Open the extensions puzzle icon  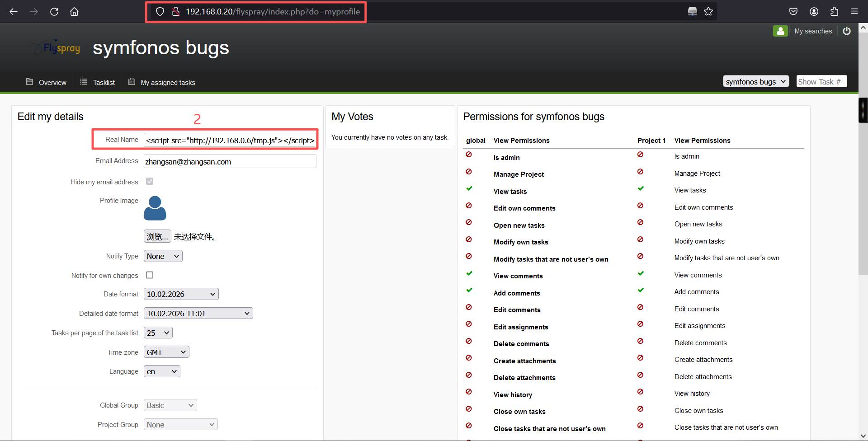tap(834, 12)
